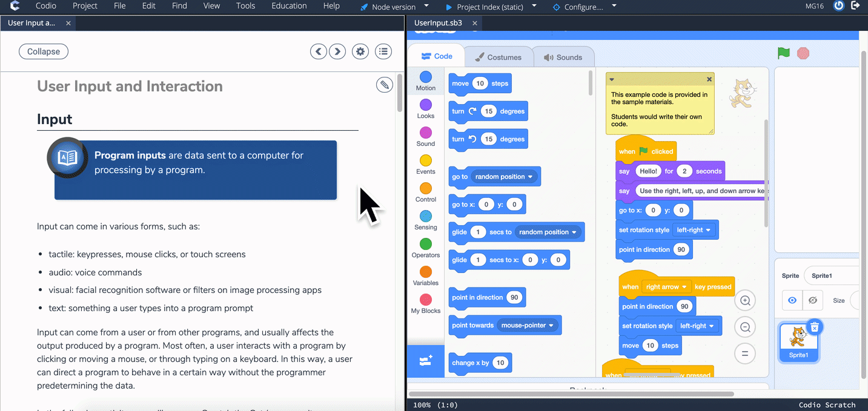Close the yellow comment note
The width and height of the screenshot is (868, 411).
click(x=709, y=79)
